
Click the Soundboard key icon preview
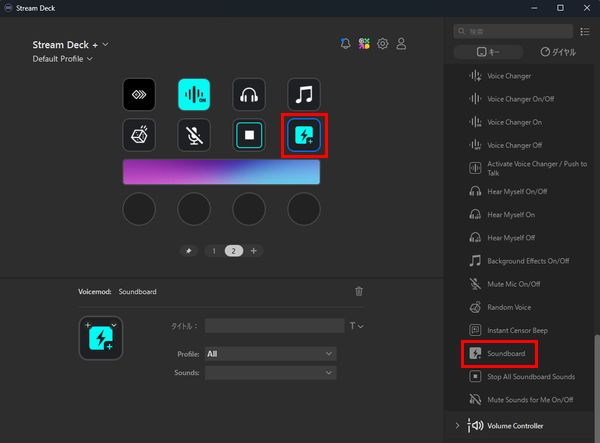tap(101, 338)
